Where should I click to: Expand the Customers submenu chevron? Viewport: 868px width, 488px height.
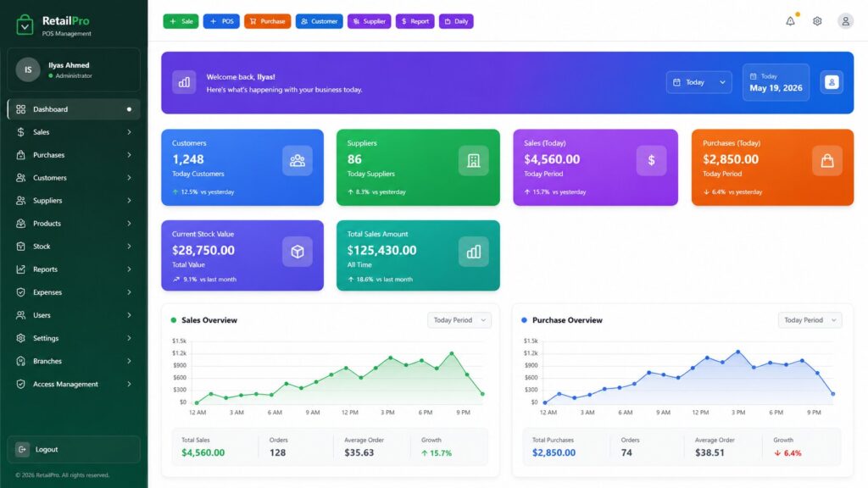pyautogui.click(x=129, y=178)
